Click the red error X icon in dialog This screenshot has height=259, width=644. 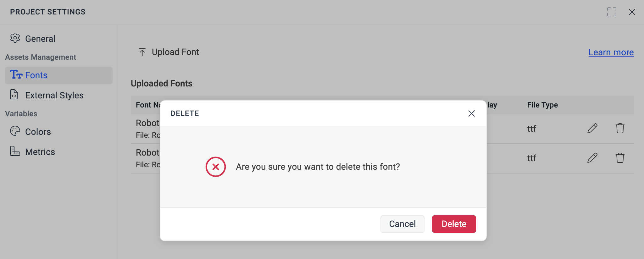pos(215,167)
